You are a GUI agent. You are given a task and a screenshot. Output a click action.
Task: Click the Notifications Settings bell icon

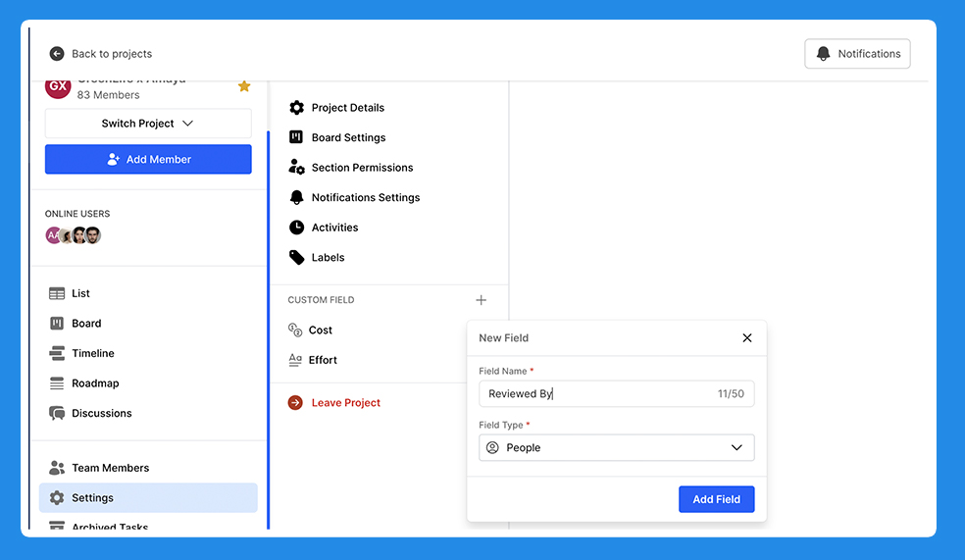[296, 197]
